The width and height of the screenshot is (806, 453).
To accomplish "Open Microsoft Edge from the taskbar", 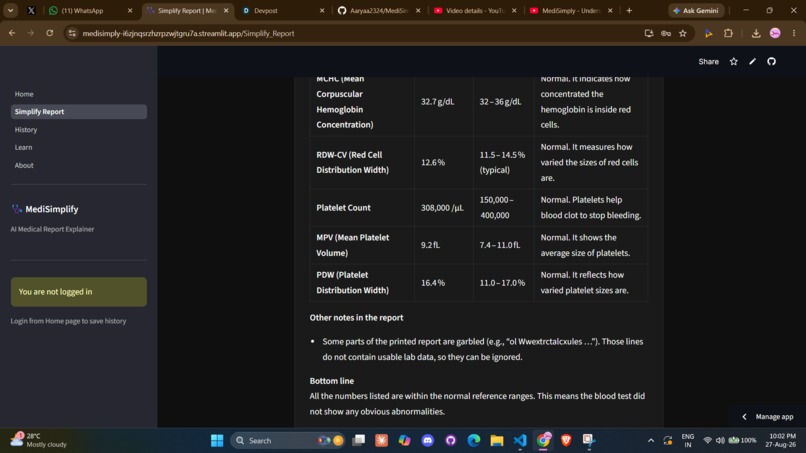I will [x=474, y=440].
